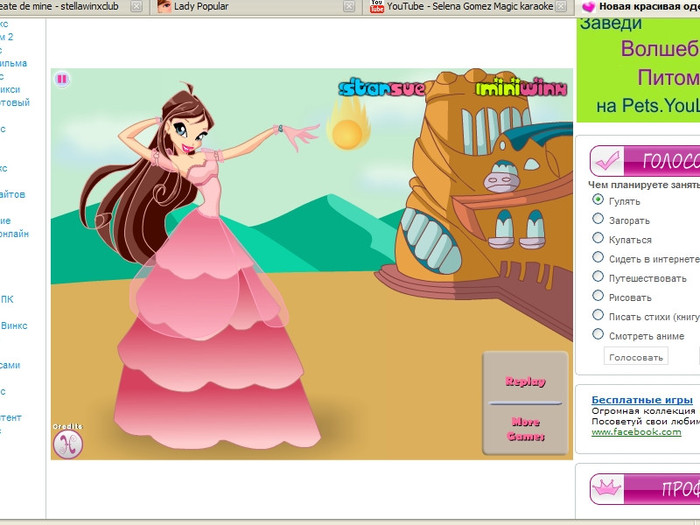Open Credits via the round butterfly icon
700x525 pixels.
click(67, 444)
